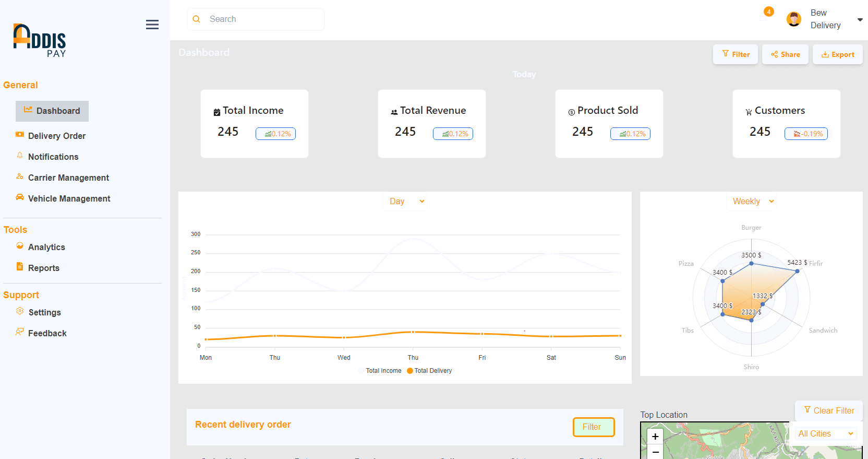Click the 'Recent delivery order' heading
This screenshot has width=868, height=459.
(x=243, y=425)
